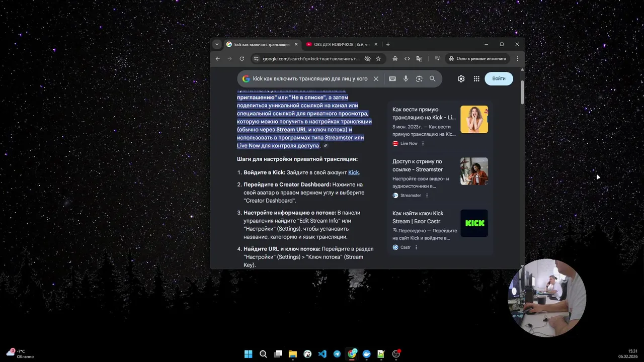Close the kick search tab
Image resolution: width=644 pixels, height=362 pixels.
pyautogui.click(x=296, y=44)
